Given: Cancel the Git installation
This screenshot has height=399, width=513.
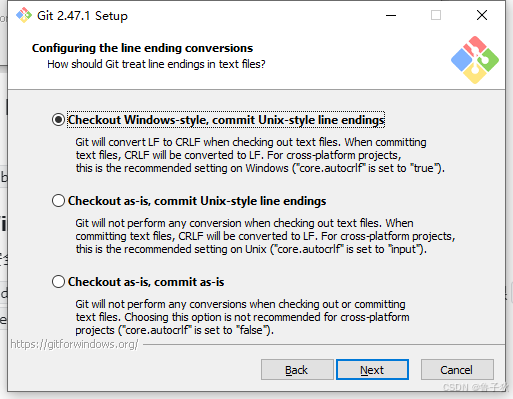Looking at the screenshot, I should [457, 370].
